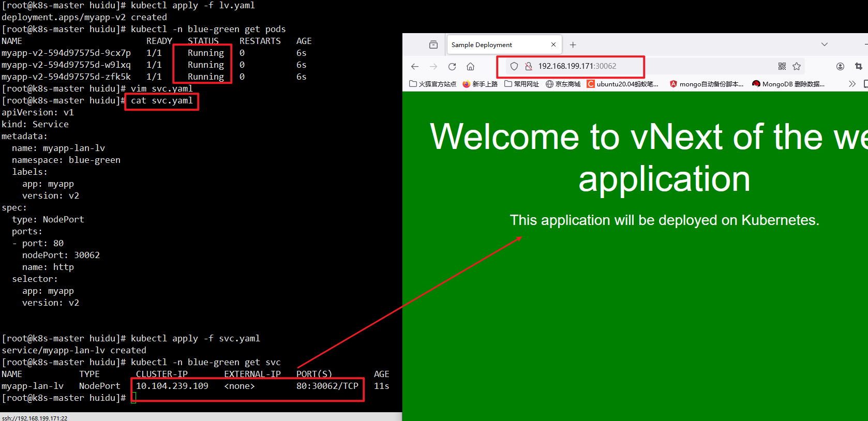Click the NodePort value in the svc table
Image resolution: width=868 pixels, height=421 pixels.
[x=100, y=386]
